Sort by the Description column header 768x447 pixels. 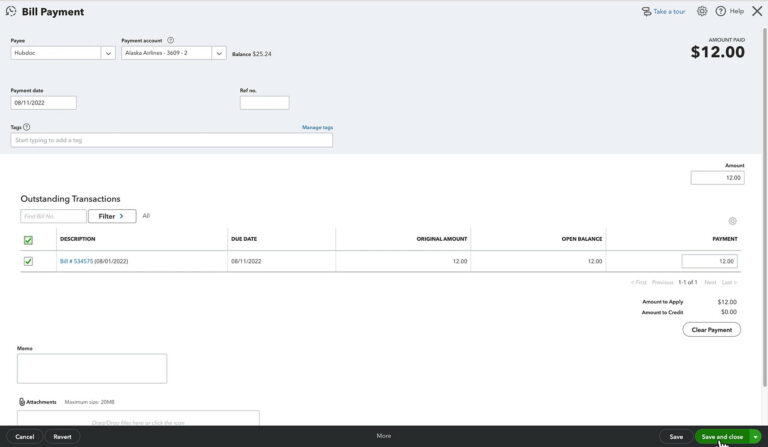point(77,239)
